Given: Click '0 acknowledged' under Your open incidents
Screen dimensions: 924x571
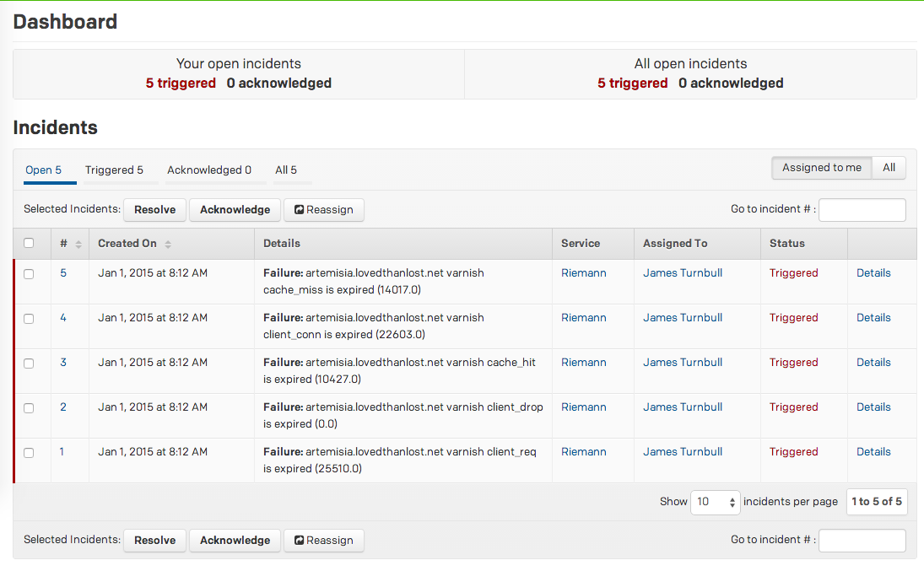Looking at the screenshot, I should [x=279, y=83].
